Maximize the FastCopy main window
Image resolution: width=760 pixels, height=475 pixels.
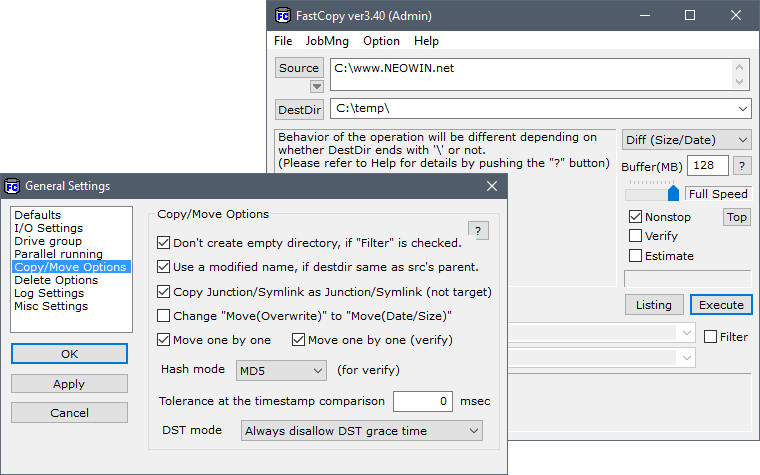click(690, 16)
